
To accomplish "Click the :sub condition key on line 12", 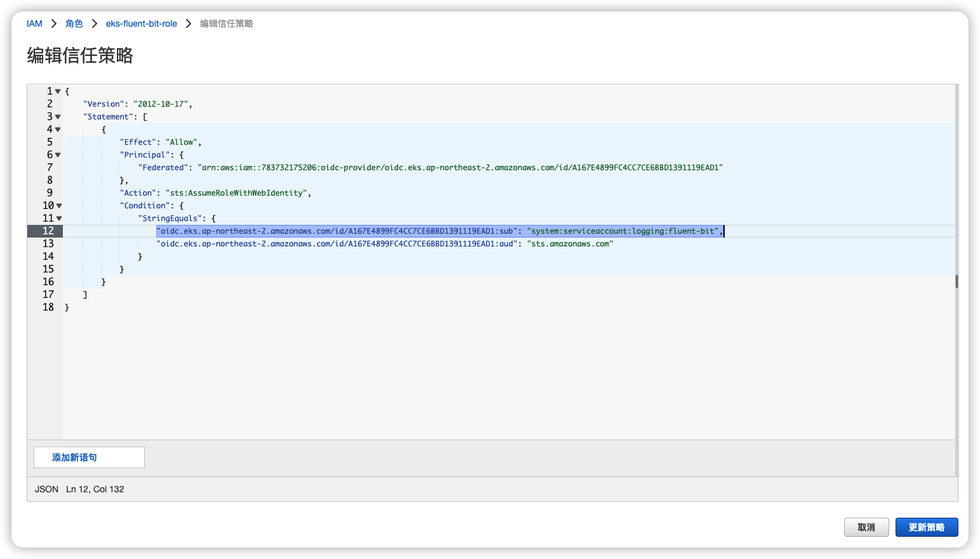I will (x=337, y=231).
